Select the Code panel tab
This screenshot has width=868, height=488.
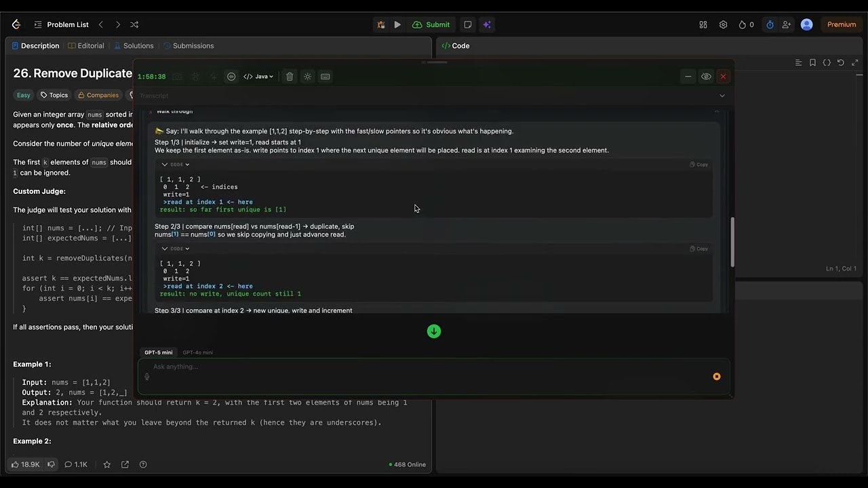456,46
